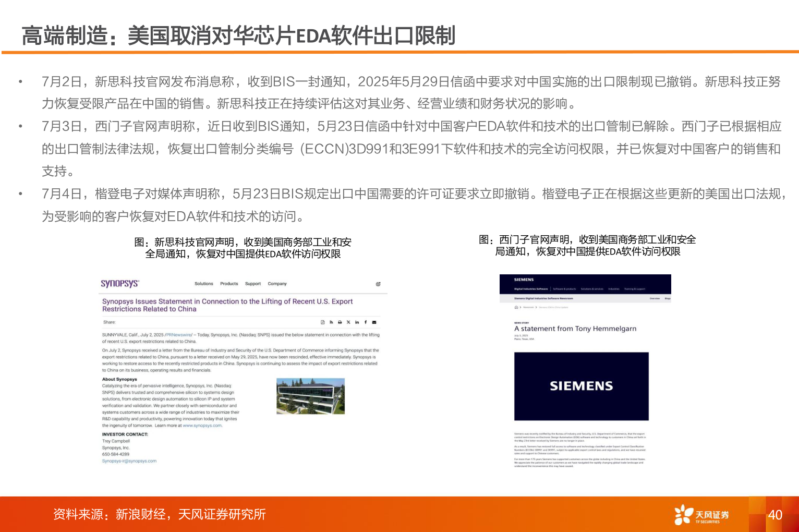Click the 'Share:' label
The width and height of the screenshot is (799, 532).
tap(109, 322)
